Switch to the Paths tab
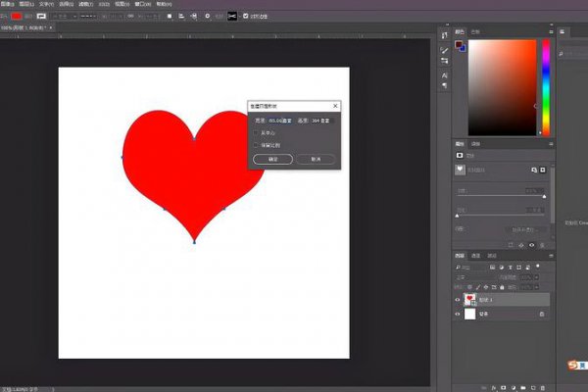 coord(492,256)
